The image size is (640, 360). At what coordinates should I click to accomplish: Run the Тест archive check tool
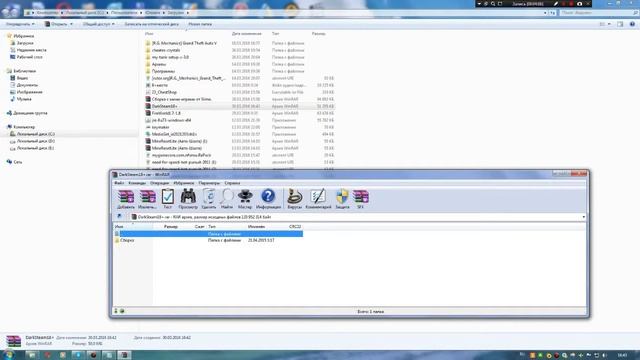click(167, 199)
